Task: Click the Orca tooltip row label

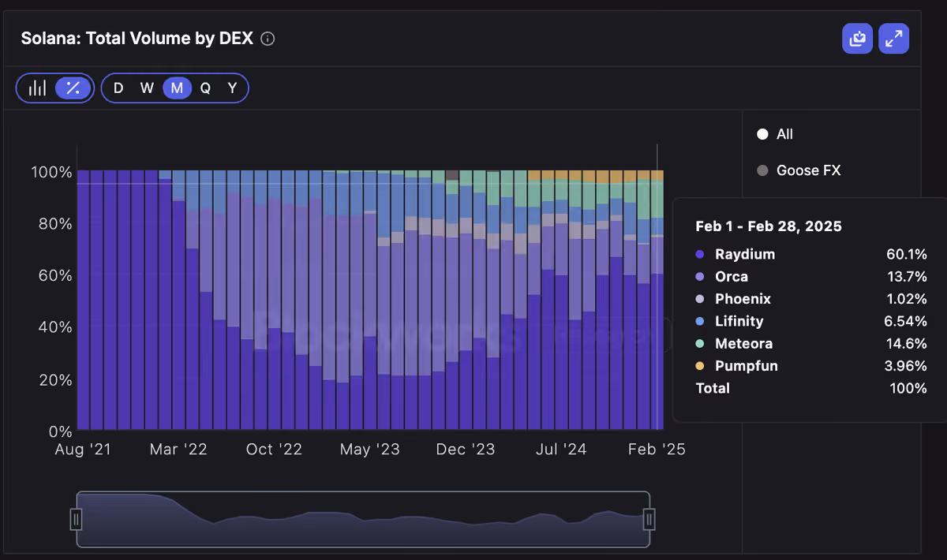Action: click(732, 277)
